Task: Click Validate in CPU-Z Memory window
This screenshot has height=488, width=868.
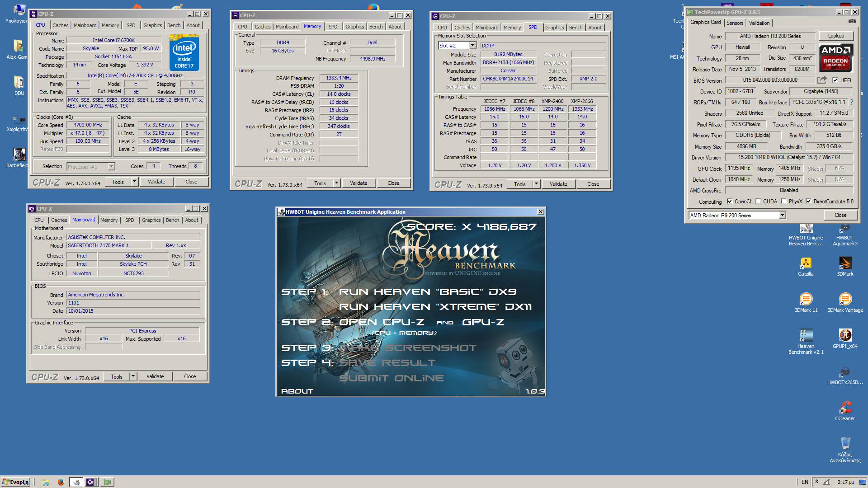Action: (359, 183)
